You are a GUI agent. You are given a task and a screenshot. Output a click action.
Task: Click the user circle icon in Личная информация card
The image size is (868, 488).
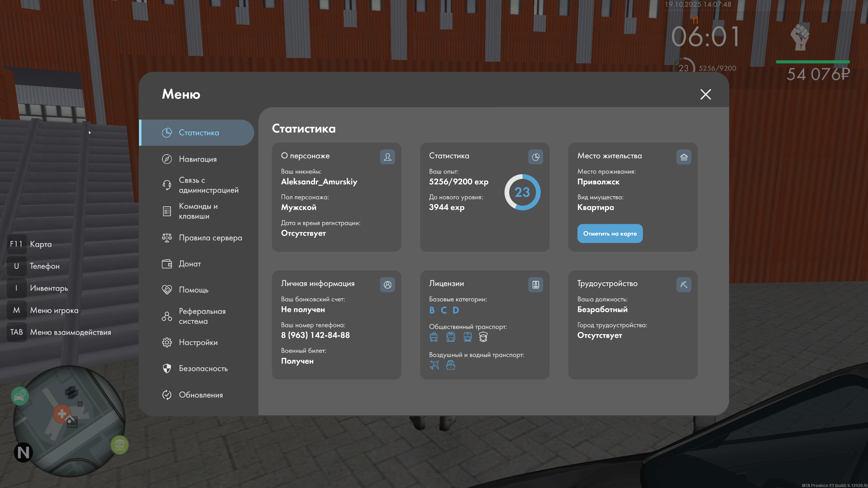(387, 285)
